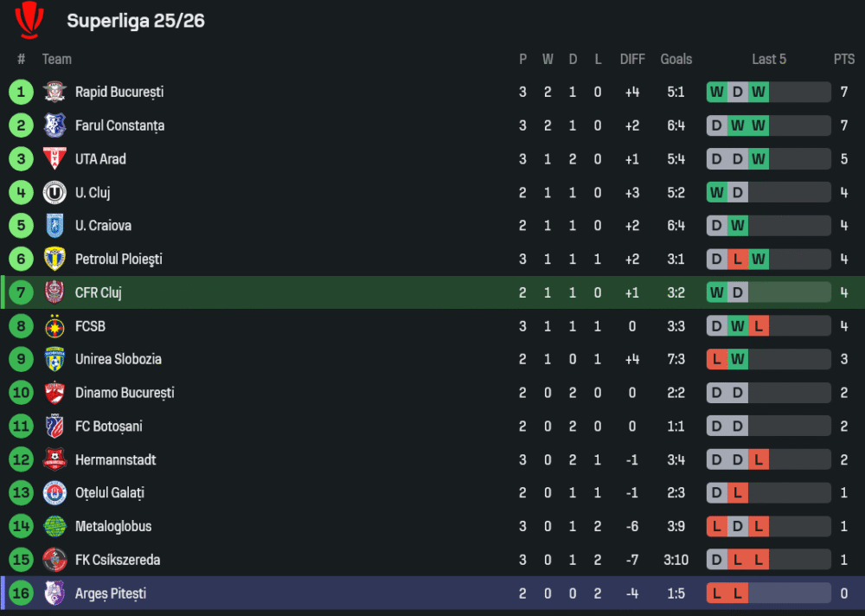Click the Superliga trophy logo icon

(29, 19)
